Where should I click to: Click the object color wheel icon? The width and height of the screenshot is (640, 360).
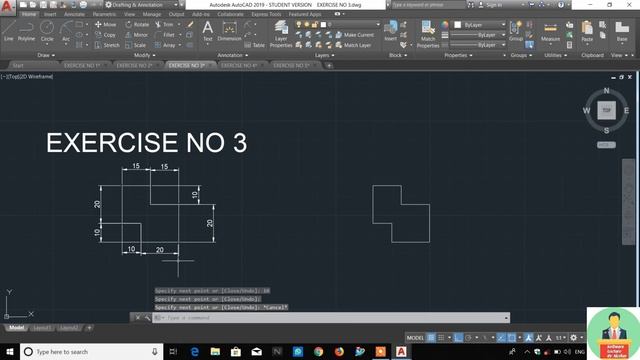point(444,24)
